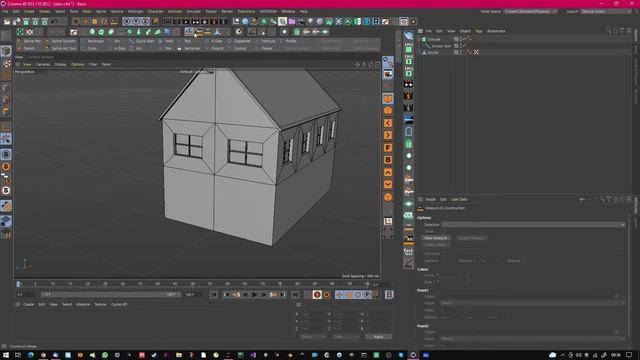Click the New Measure button
This screenshot has height=360, width=640.
click(x=436, y=238)
